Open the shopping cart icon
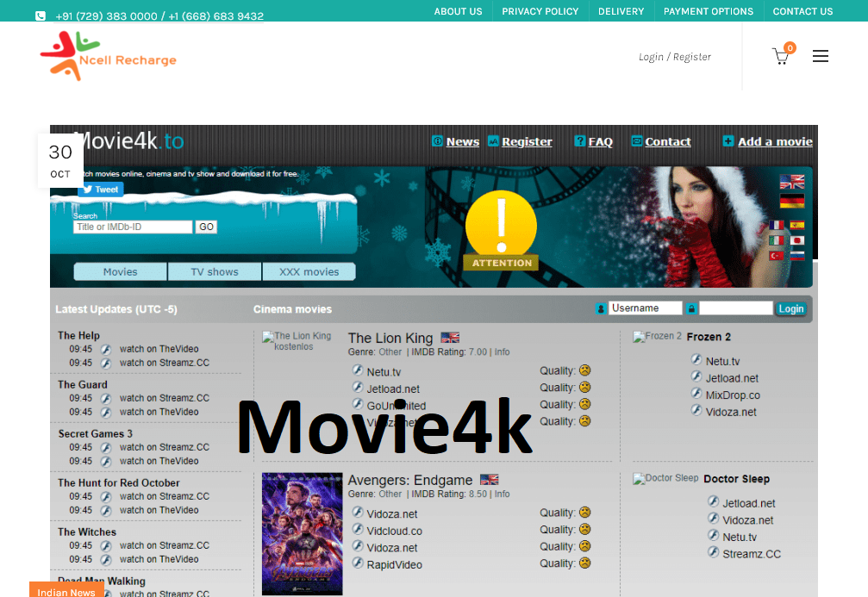The width and height of the screenshot is (868, 597). pyautogui.click(x=781, y=57)
